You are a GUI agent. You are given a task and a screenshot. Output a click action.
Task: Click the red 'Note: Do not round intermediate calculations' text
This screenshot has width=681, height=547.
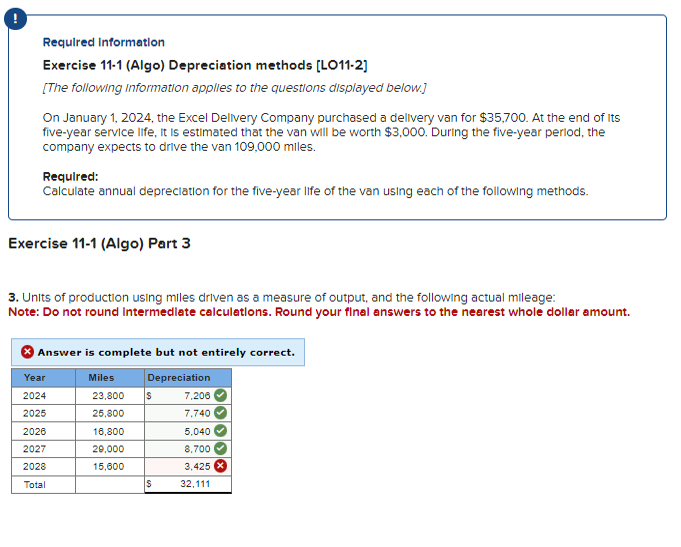319,312
